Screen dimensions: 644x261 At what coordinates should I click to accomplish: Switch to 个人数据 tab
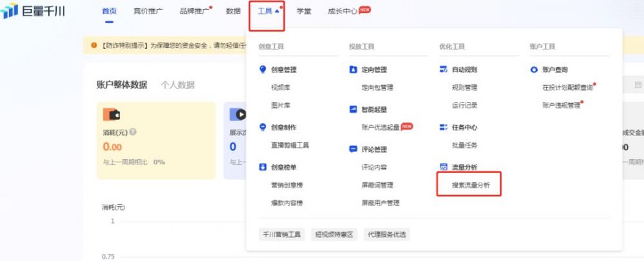click(x=178, y=85)
